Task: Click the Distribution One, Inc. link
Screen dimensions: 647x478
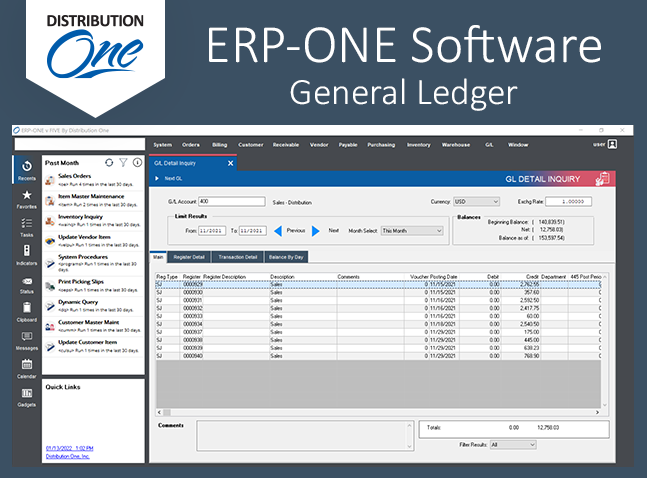Action: click(68, 456)
